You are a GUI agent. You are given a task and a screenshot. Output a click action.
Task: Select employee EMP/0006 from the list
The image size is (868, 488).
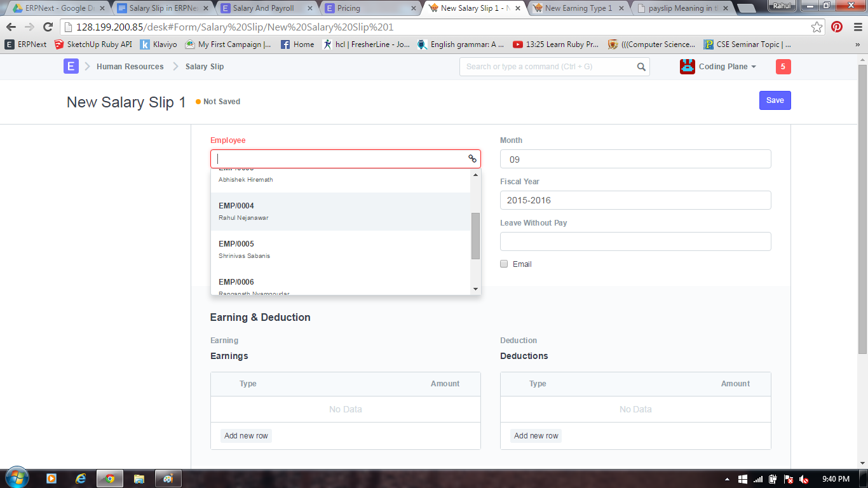click(341, 283)
